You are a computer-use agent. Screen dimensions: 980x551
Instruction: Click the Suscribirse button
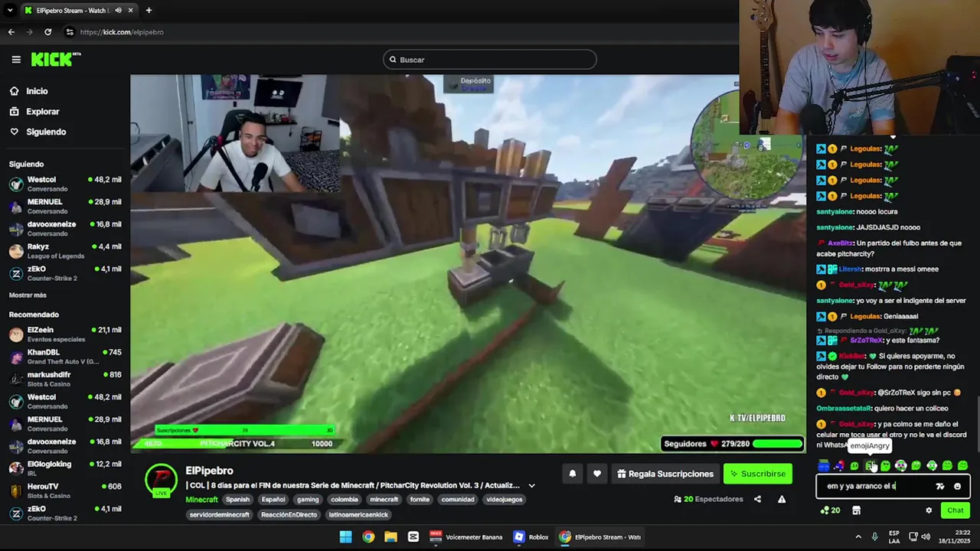click(x=758, y=474)
